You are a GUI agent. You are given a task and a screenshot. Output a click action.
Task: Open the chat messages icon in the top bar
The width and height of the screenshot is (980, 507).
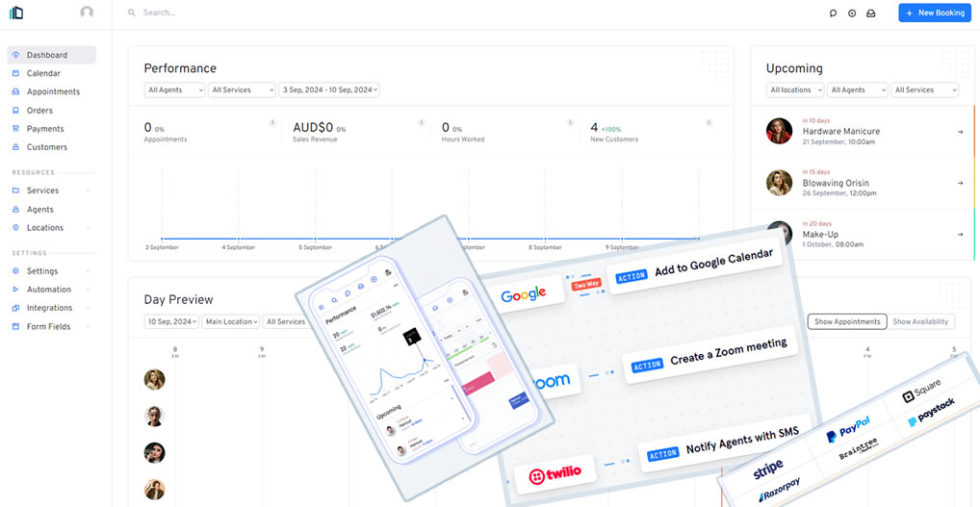833,13
